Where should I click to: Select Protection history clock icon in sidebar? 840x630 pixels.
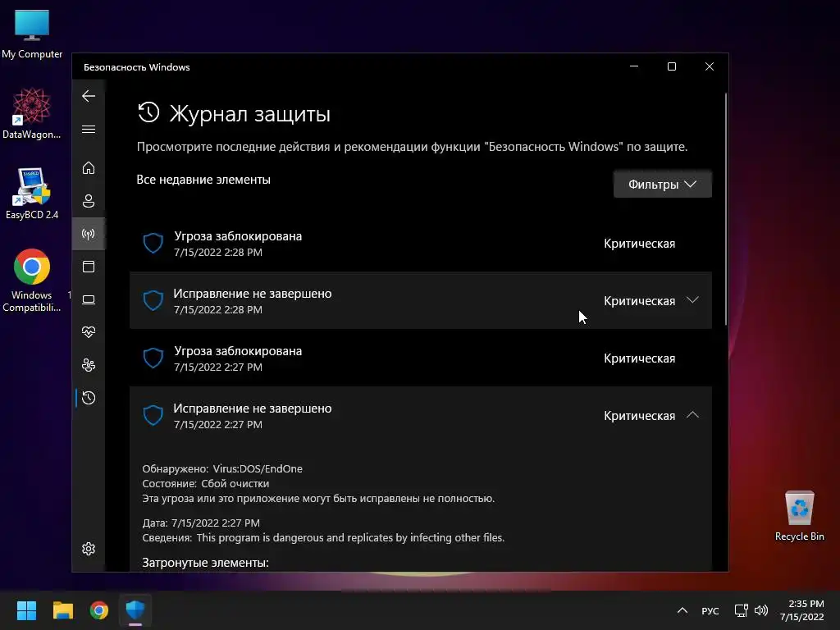(x=89, y=398)
